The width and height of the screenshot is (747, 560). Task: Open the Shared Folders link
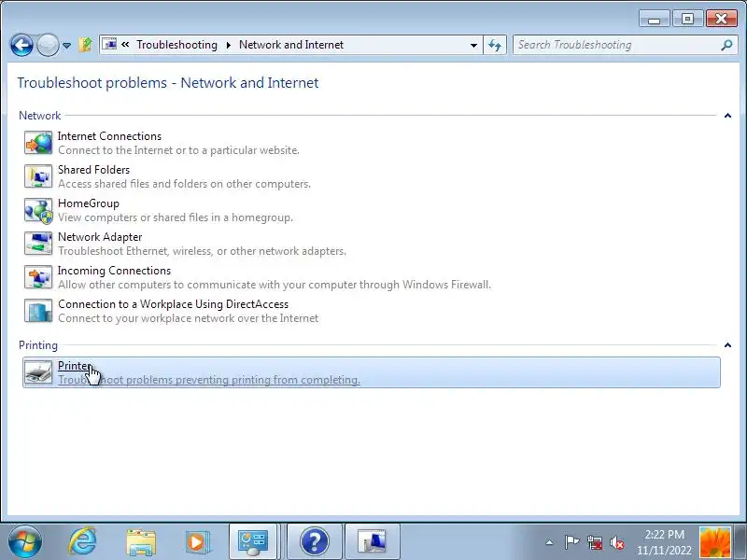click(94, 170)
